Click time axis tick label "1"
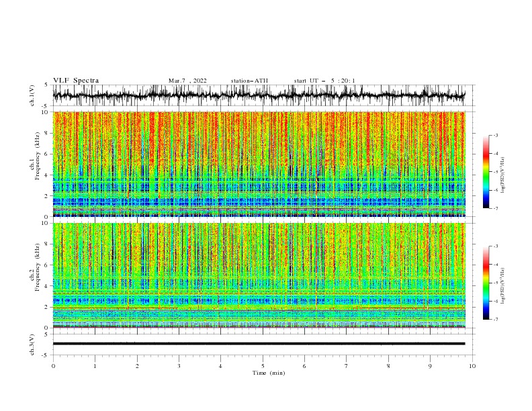 (95, 366)
